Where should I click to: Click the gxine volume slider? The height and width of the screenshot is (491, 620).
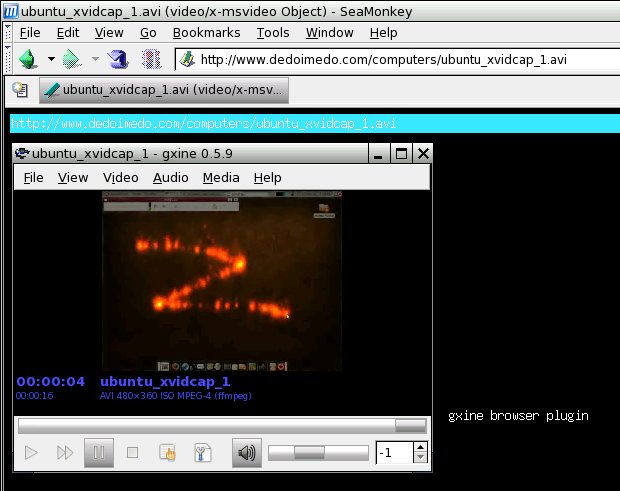(318, 453)
